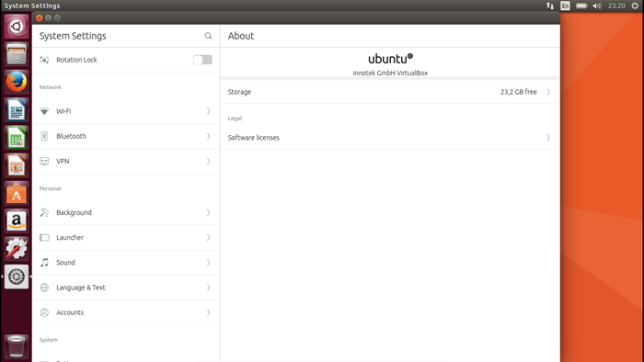Image resolution: width=644 pixels, height=362 pixels.
Task: Expand the Sound settings chevron
Action: pos(208,263)
